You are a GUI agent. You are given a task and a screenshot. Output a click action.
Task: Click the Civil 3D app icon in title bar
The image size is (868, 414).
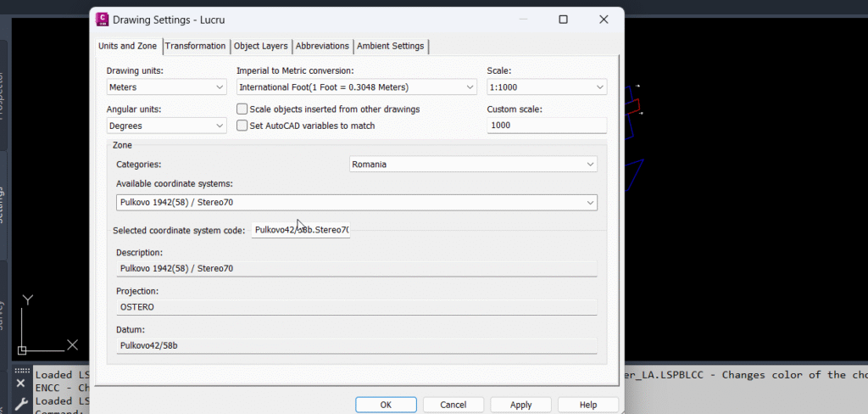tap(103, 19)
